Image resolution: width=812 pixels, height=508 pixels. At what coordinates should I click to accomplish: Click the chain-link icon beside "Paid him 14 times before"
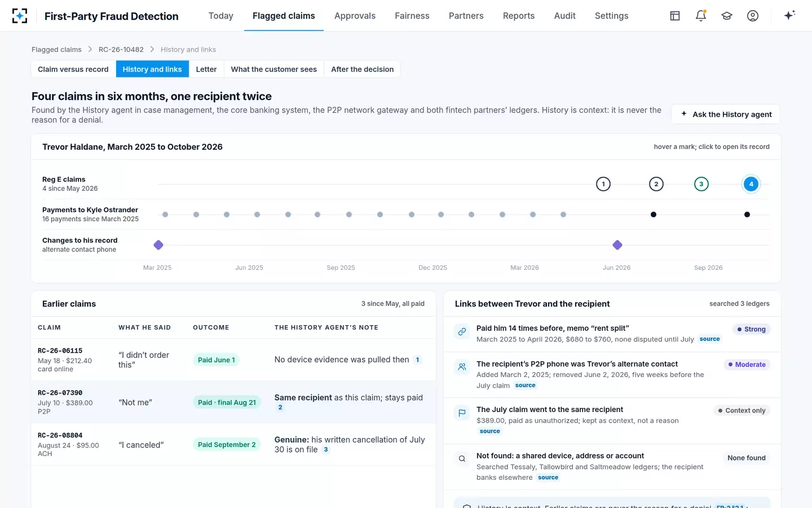(x=462, y=331)
